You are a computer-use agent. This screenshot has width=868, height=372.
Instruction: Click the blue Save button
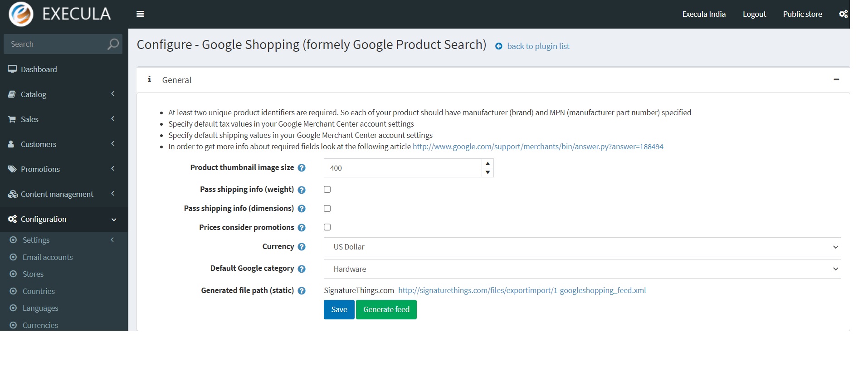[x=339, y=310]
